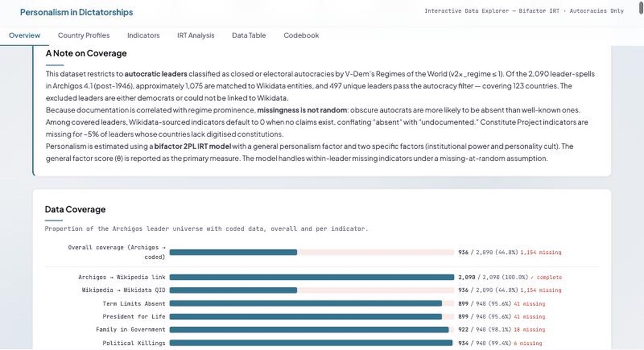Click the Archigos → Wikipedia link progress bar
The width and height of the screenshot is (644, 350).
[x=311, y=277]
